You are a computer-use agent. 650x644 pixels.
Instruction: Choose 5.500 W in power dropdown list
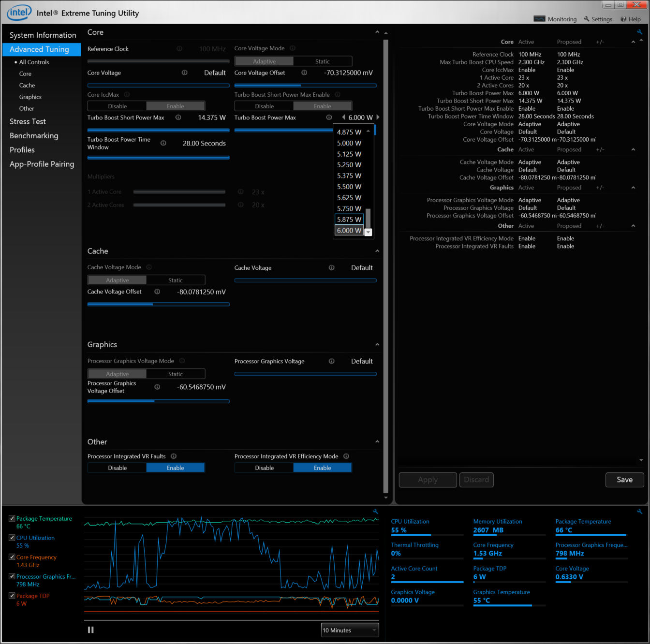(x=349, y=187)
